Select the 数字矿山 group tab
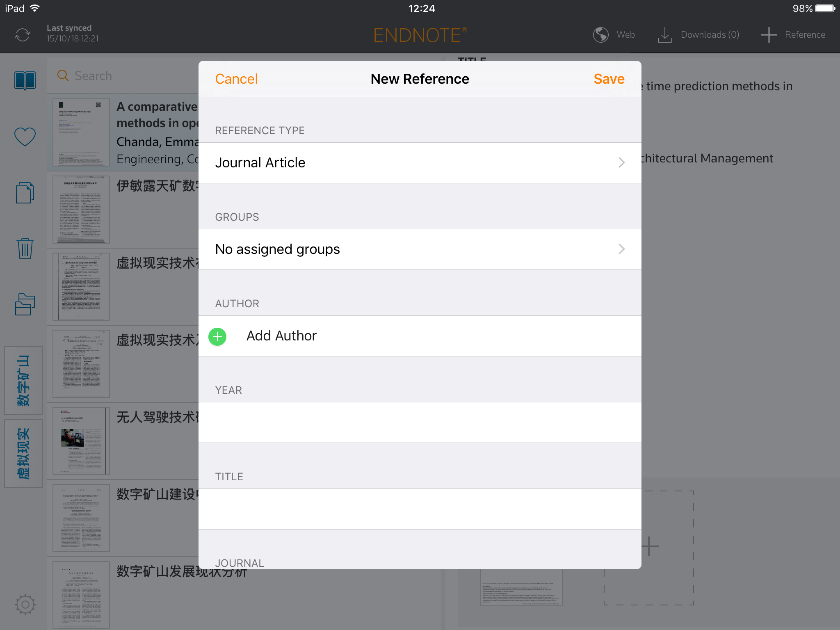Image resolution: width=840 pixels, height=630 pixels. [x=23, y=380]
